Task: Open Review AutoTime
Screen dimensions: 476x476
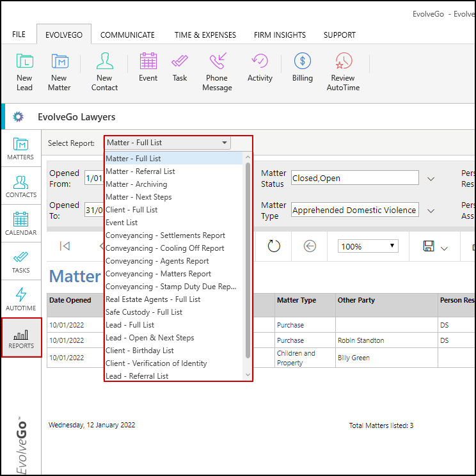Action: (x=343, y=72)
